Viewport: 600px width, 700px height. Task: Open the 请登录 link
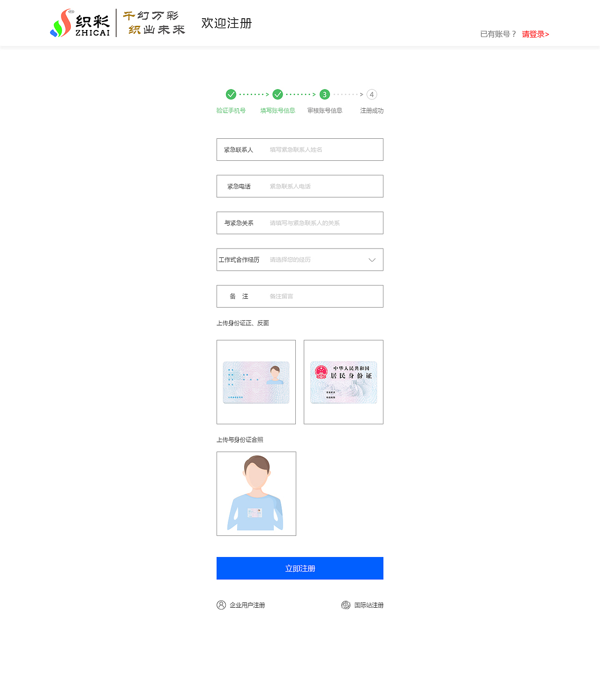coord(535,34)
